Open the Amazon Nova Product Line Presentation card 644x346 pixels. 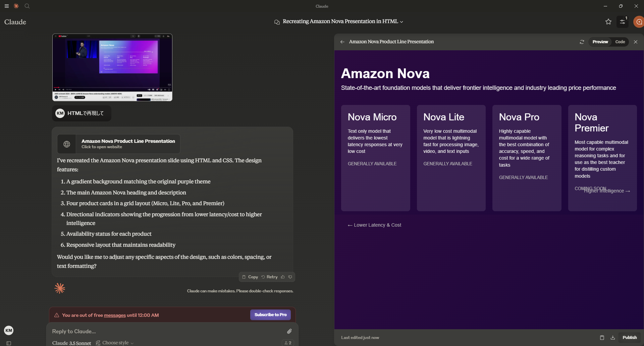point(119,144)
